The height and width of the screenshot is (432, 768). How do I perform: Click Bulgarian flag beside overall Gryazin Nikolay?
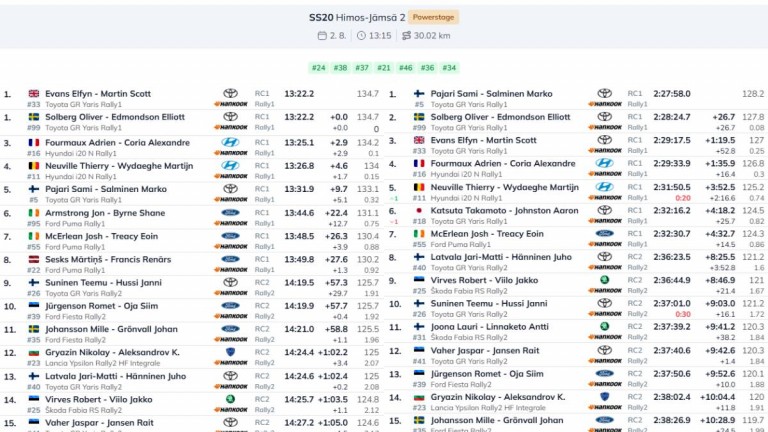419,397
